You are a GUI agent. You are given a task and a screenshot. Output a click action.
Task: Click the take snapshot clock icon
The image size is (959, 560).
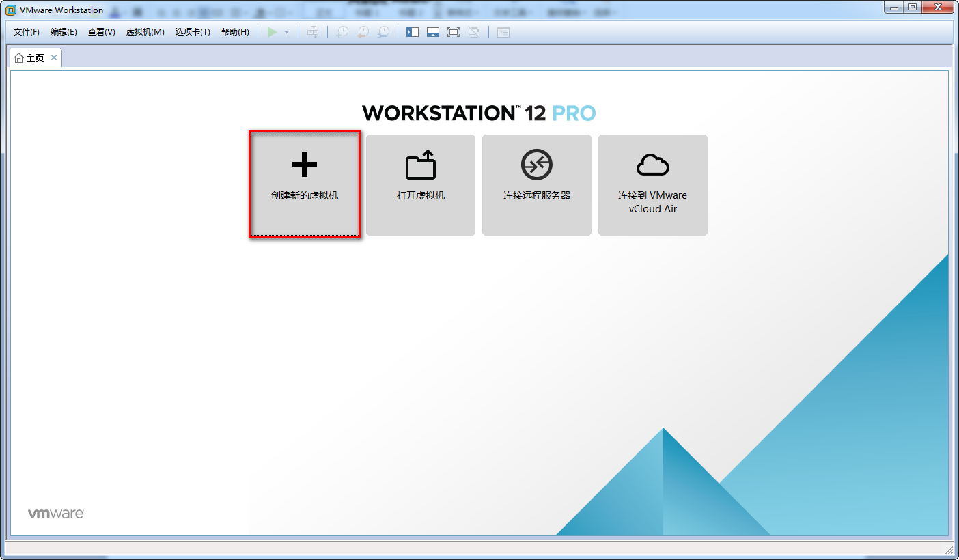(342, 32)
